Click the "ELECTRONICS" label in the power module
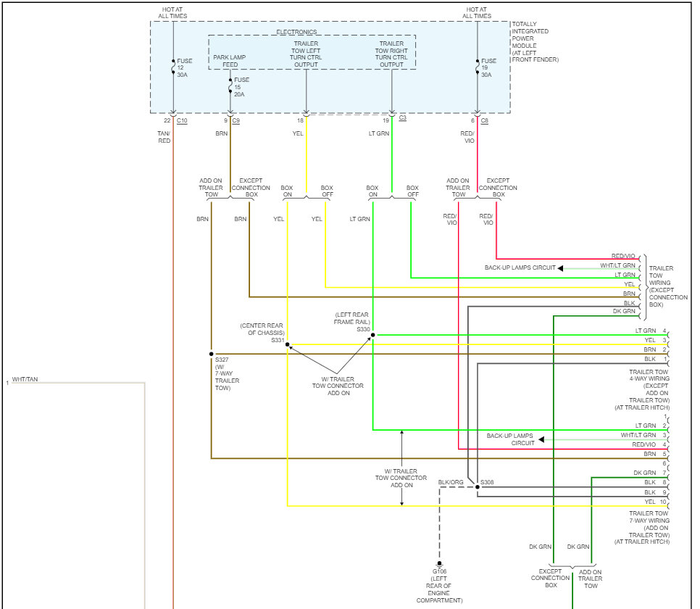The height and width of the screenshot is (609, 700). [296, 32]
